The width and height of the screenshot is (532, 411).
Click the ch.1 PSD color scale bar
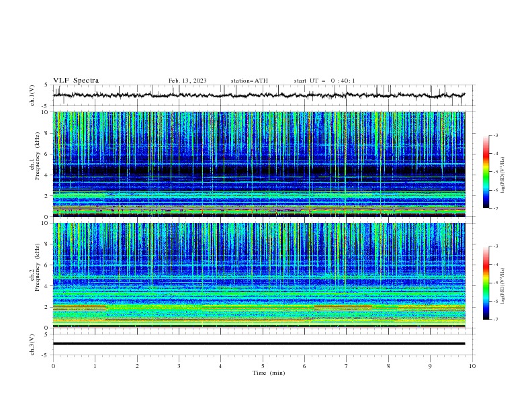486,172
